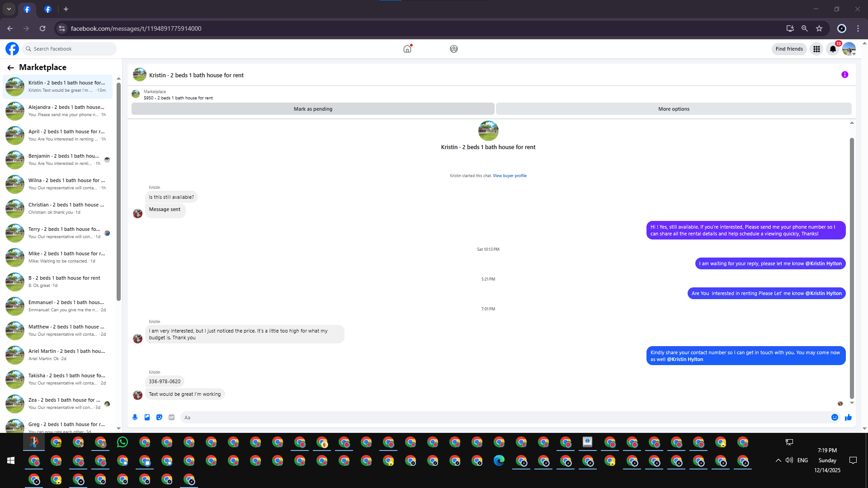Screen dimensions: 868x488
Task: Attach a photo using the image icon
Action: coord(147,418)
